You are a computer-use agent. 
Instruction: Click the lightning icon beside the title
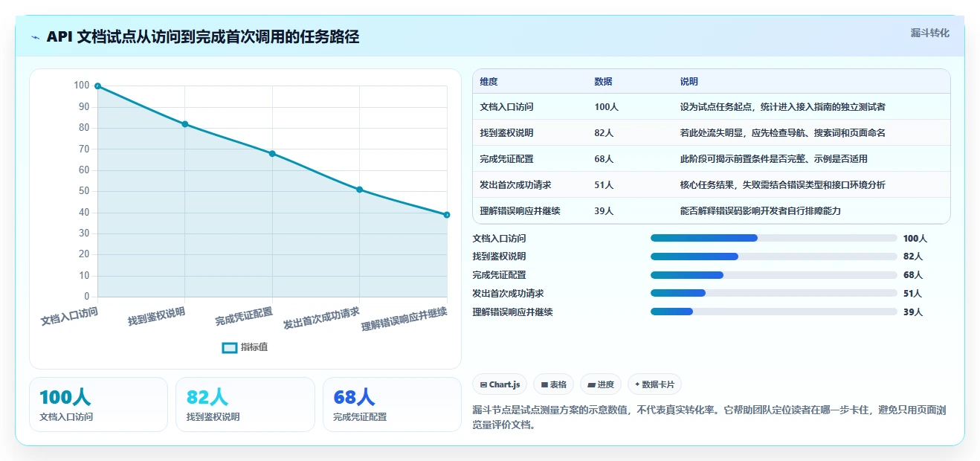click(x=36, y=37)
